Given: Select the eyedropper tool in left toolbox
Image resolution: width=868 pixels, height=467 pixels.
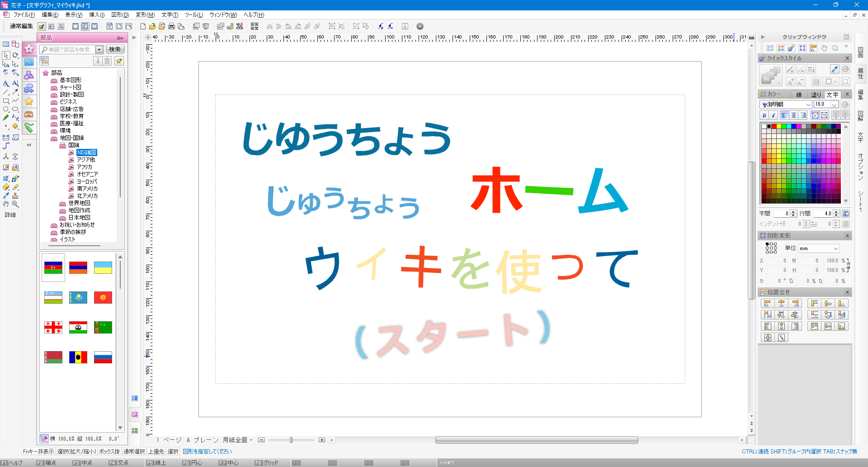Looking at the screenshot, I should point(6,195).
